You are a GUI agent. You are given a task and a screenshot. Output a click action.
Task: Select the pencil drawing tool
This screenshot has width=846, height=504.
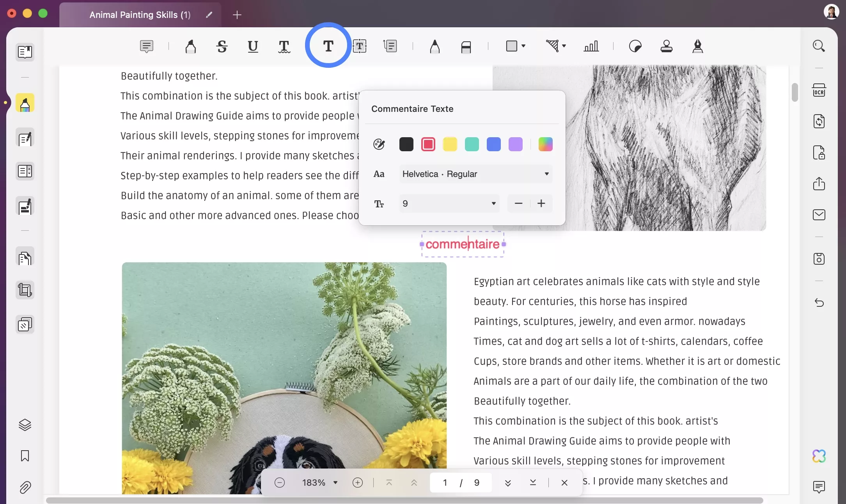[435, 46]
